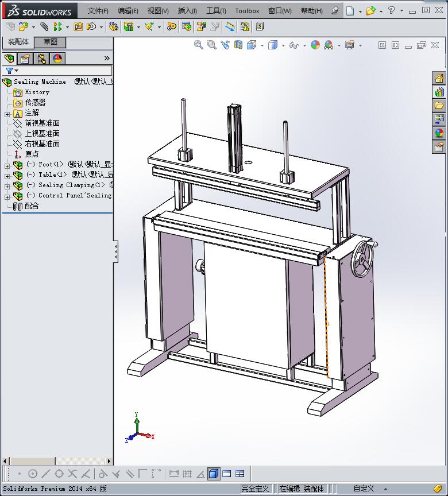
Task: Open the DisplayManager tab
Action: (x=57, y=59)
